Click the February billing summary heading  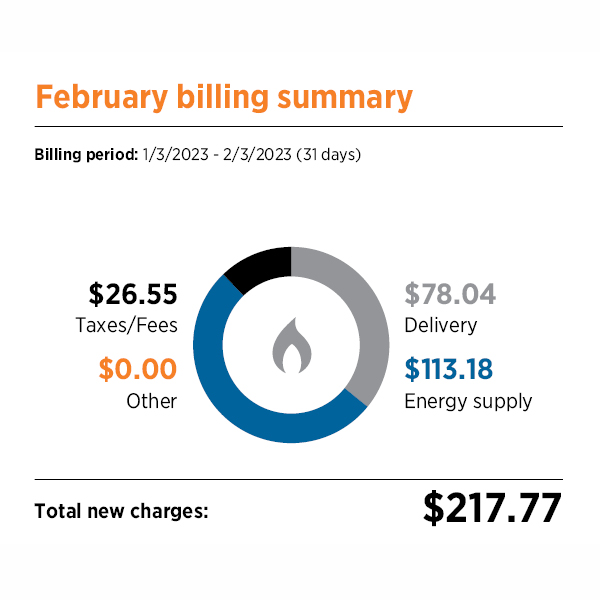pos(224,97)
